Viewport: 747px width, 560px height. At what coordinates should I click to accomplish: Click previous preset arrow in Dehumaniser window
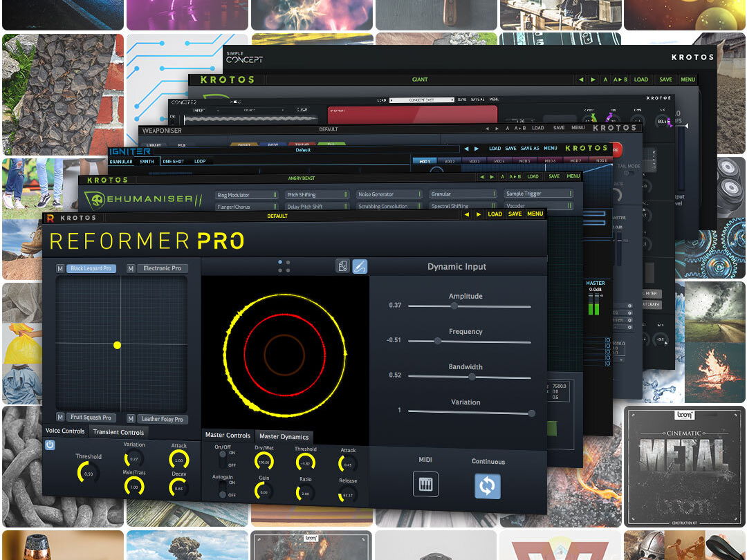(481, 177)
